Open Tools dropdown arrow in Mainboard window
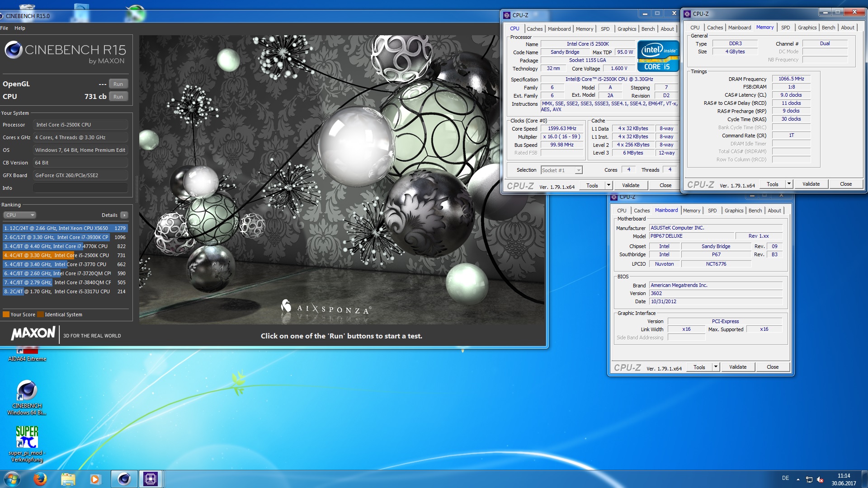 click(716, 367)
